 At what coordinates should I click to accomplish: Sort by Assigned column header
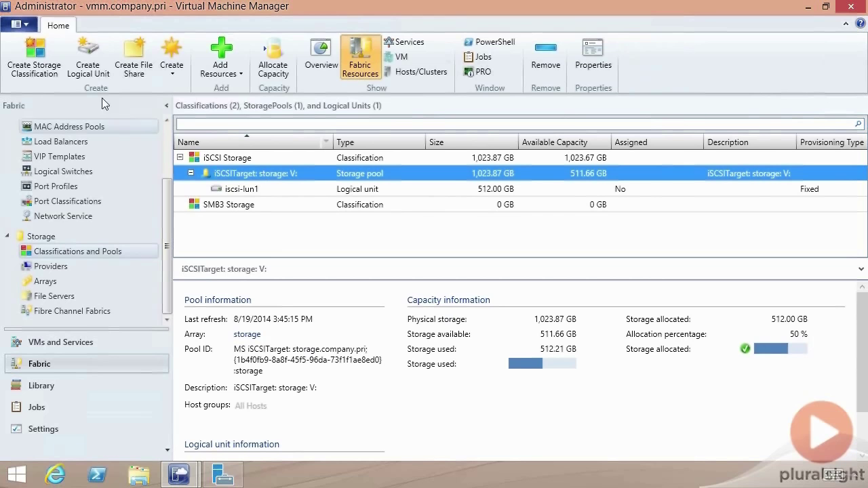click(x=657, y=142)
